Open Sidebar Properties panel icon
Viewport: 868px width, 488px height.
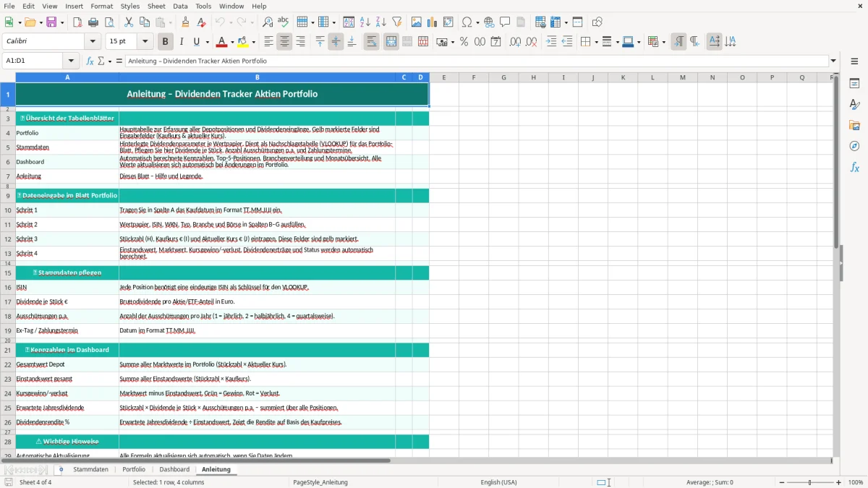854,84
